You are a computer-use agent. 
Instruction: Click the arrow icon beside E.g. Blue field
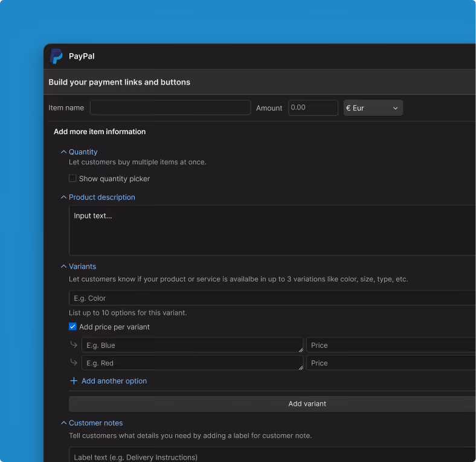[x=74, y=344]
